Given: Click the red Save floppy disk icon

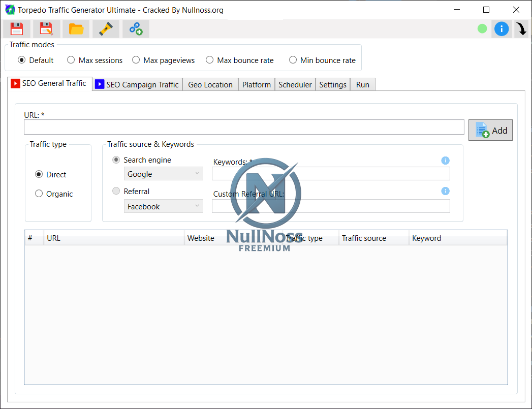Looking at the screenshot, I should 17,29.
